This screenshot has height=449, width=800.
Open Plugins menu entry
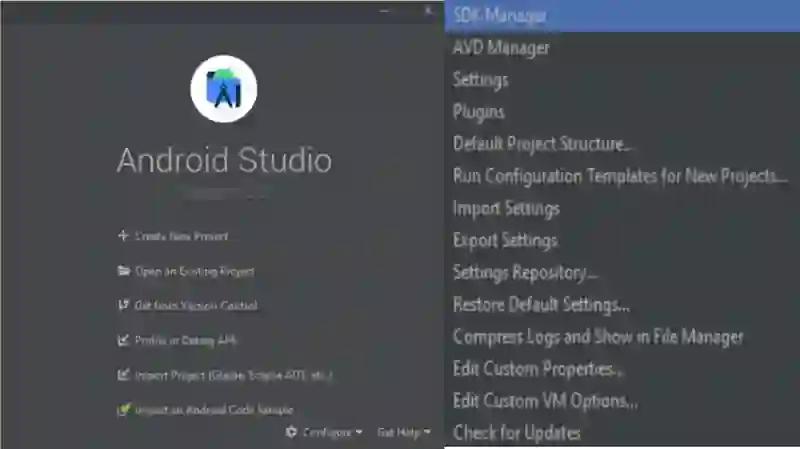622,112
